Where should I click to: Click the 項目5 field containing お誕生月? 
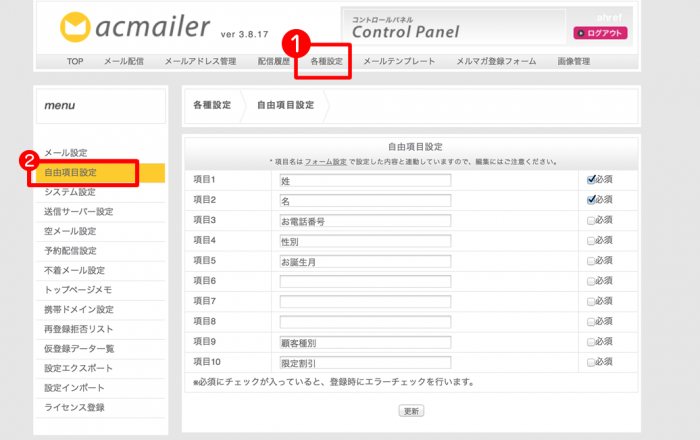click(365, 262)
